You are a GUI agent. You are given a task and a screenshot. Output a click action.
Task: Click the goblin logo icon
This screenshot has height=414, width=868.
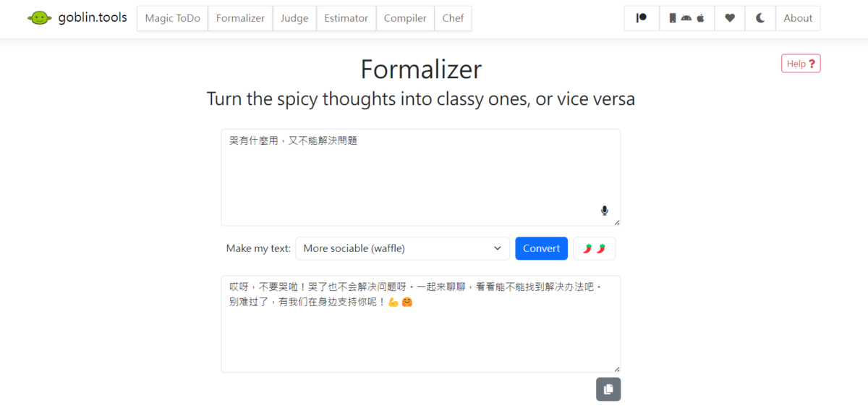pyautogui.click(x=40, y=18)
